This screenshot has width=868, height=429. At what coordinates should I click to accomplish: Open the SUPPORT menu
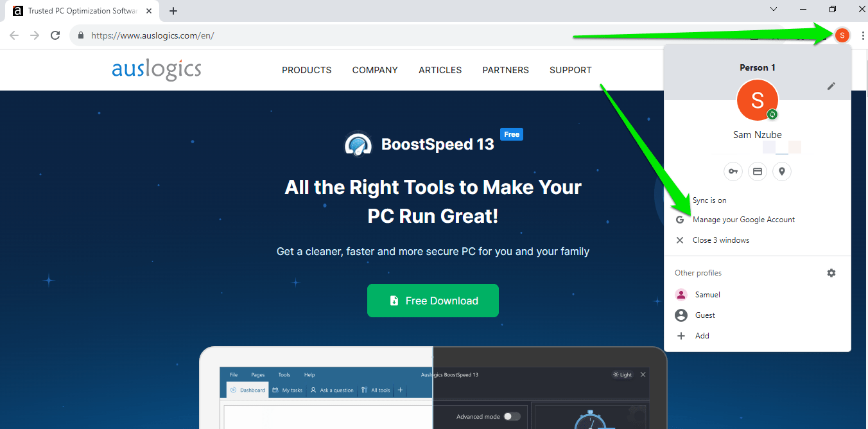(571, 70)
